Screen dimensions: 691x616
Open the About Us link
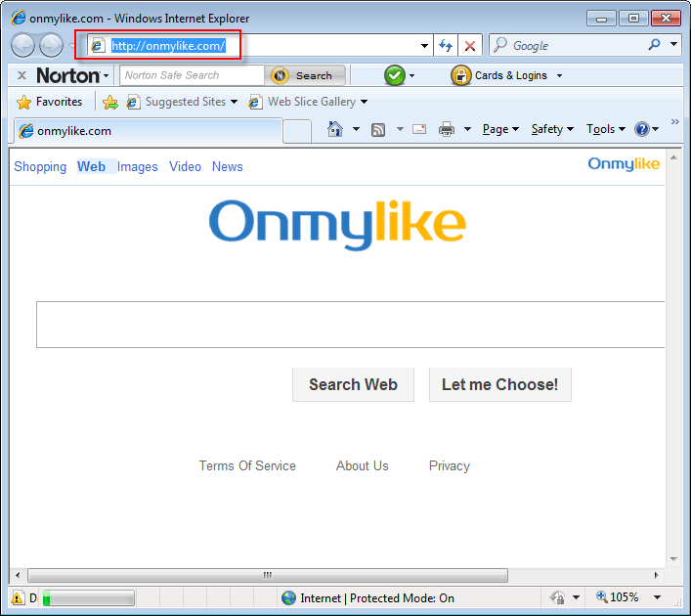point(363,465)
